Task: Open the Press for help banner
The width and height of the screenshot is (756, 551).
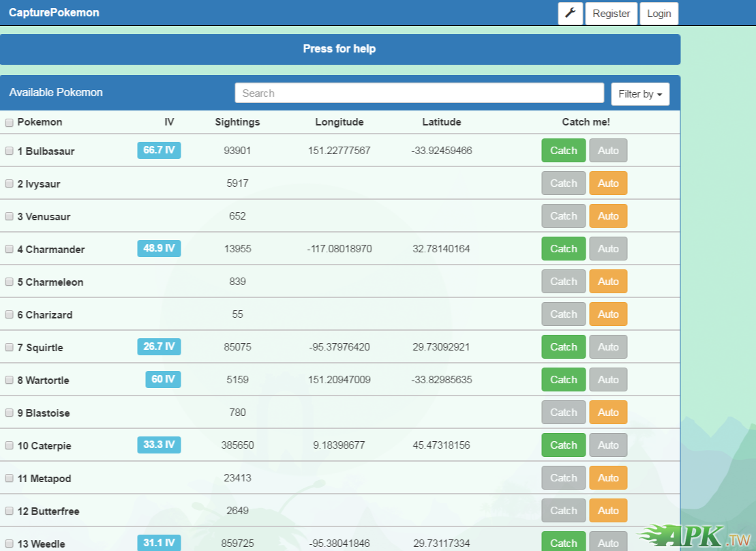Action: (x=339, y=49)
